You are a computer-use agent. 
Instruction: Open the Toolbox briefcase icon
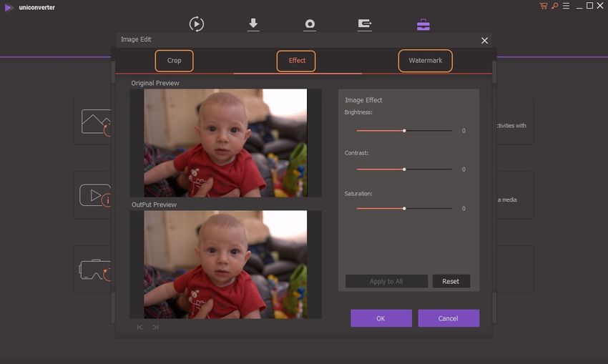pyautogui.click(x=423, y=24)
